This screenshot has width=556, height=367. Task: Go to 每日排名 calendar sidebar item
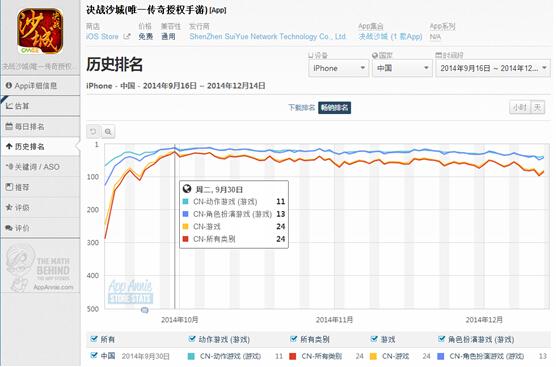(x=40, y=126)
